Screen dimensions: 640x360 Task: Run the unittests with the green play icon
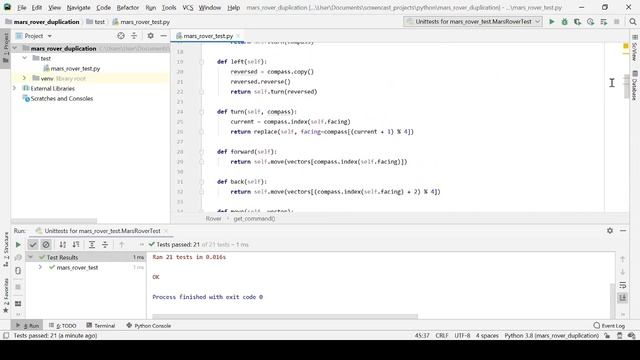[x=551, y=22]
